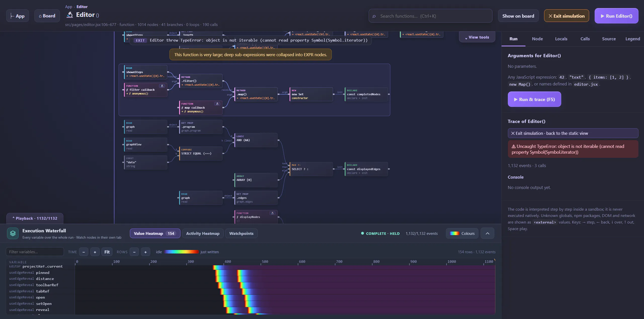The height and width of the screenshot is (319, 644).
Task: Click the 500 mark on the timeline ruler
Action: click(x=265, y=262)
